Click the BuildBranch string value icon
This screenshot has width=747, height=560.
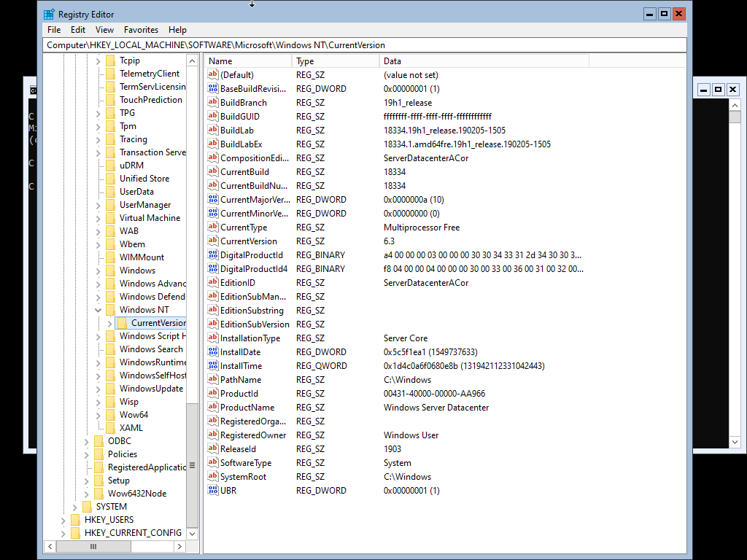click(x=213, y=102)
